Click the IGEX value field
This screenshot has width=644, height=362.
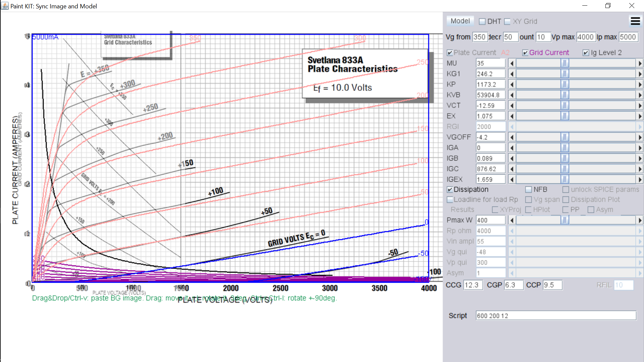(x=490, y=179)
